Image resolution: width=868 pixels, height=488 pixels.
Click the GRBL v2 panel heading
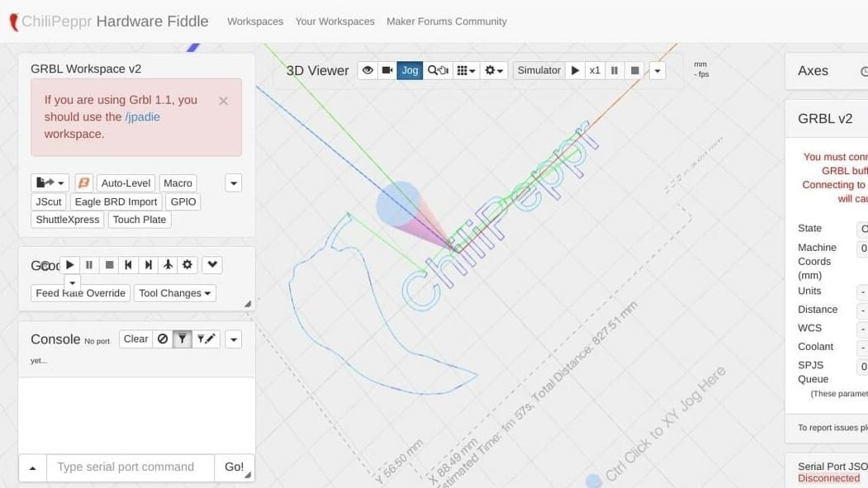[x=825, y=118]
